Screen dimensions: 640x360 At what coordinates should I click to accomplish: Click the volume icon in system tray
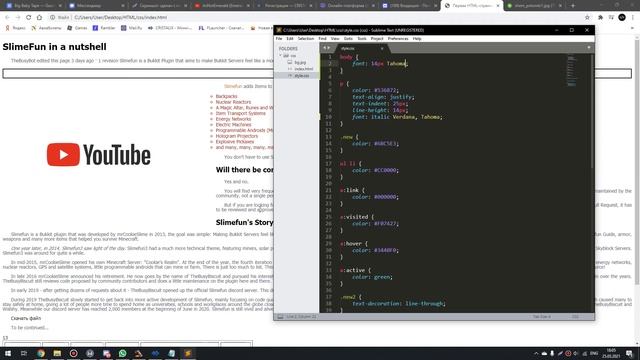click(576, 353)
